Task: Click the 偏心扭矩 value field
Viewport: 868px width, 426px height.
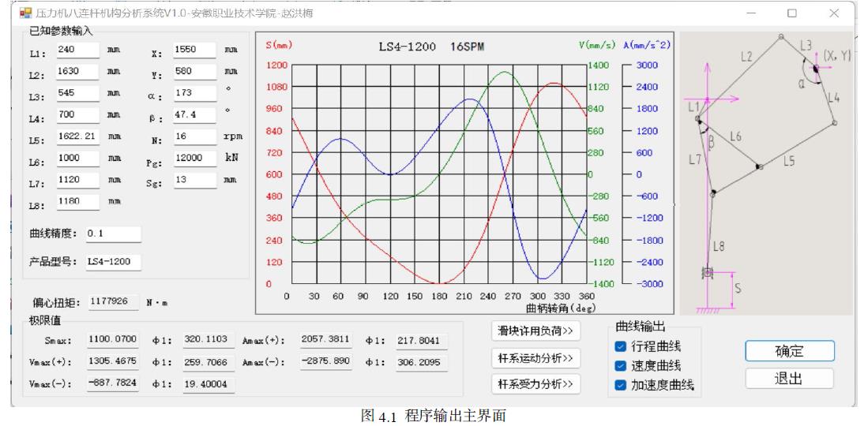Action: coord(109,301)
